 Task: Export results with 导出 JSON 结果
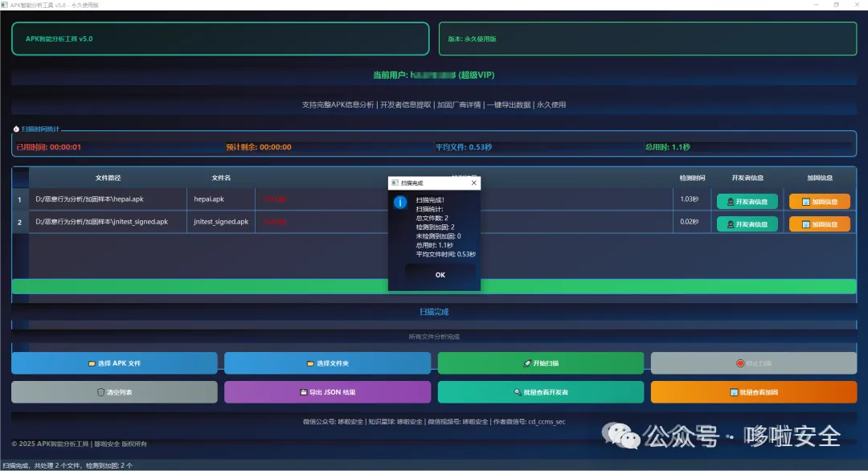328,392
